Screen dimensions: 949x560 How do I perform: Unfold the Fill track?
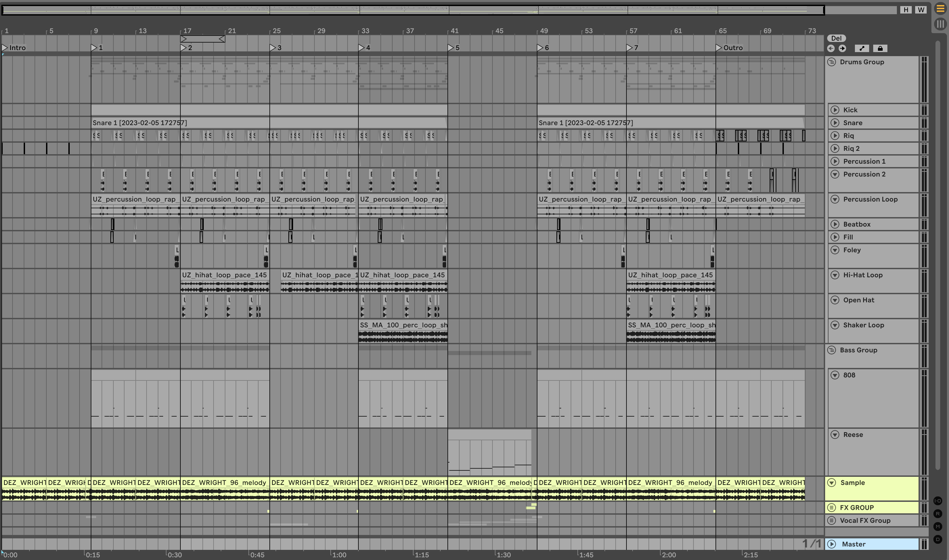coord(835,237)
